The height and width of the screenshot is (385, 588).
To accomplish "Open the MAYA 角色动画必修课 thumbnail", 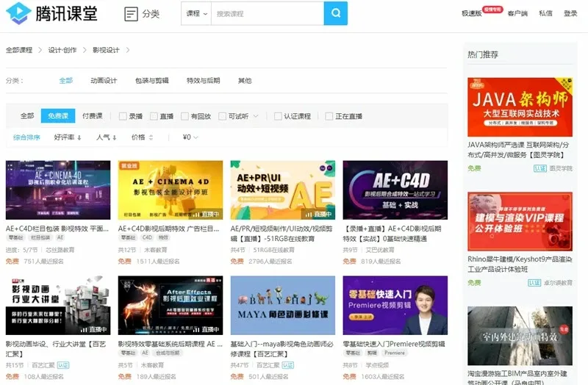I will [283, 306].
